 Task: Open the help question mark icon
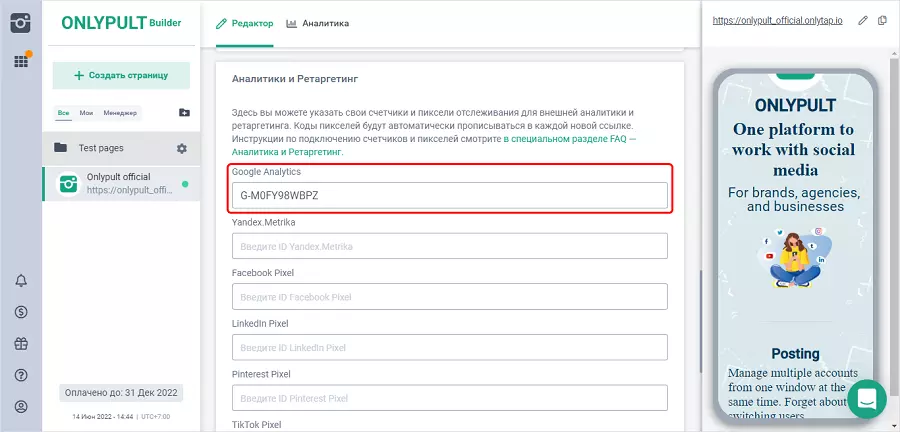point(21,375)
